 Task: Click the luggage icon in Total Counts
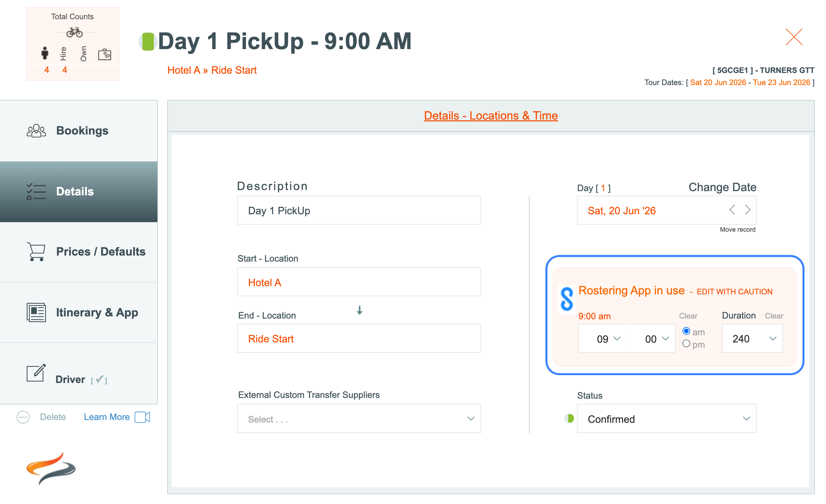point(105,54)
